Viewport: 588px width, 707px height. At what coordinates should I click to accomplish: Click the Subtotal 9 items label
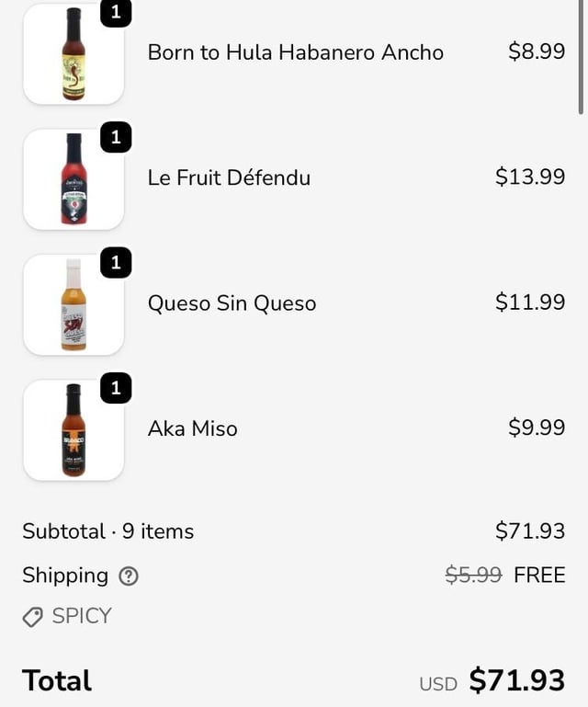107,531
